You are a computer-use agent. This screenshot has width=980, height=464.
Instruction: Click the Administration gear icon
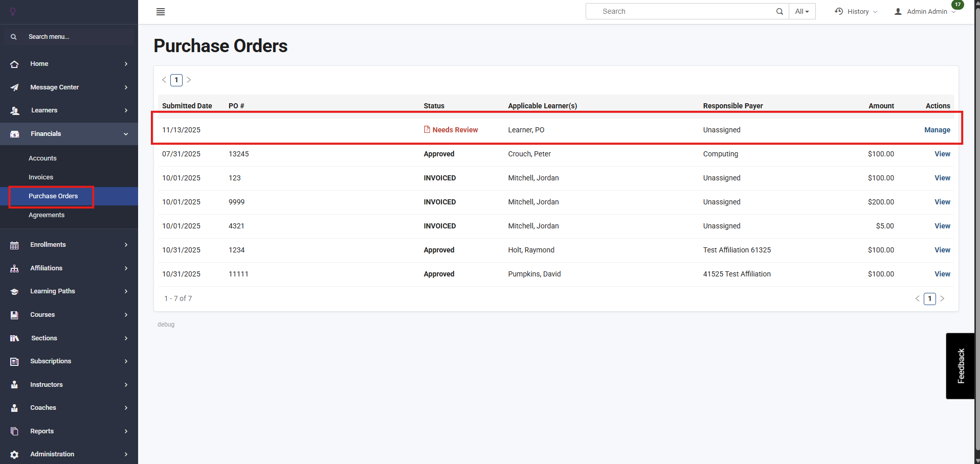pos(14,454)
